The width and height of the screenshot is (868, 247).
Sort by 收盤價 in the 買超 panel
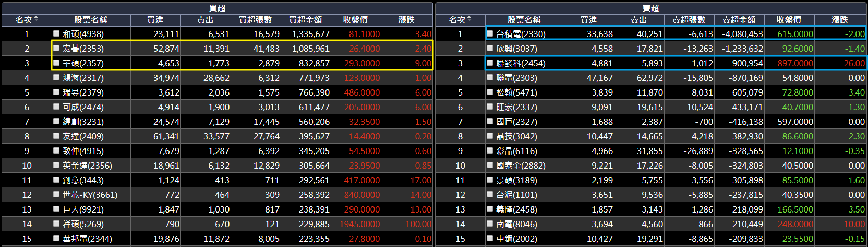tap(356, 20)
